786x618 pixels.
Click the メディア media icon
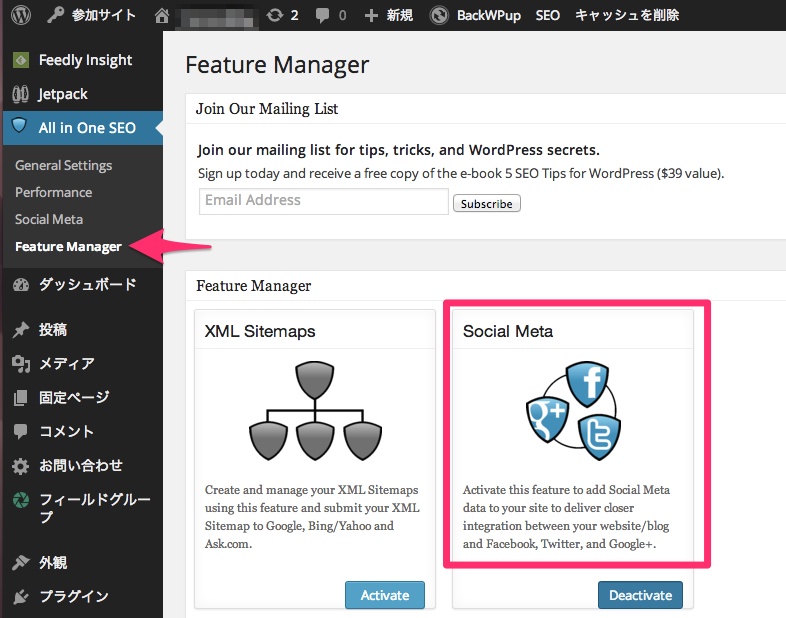21,364
